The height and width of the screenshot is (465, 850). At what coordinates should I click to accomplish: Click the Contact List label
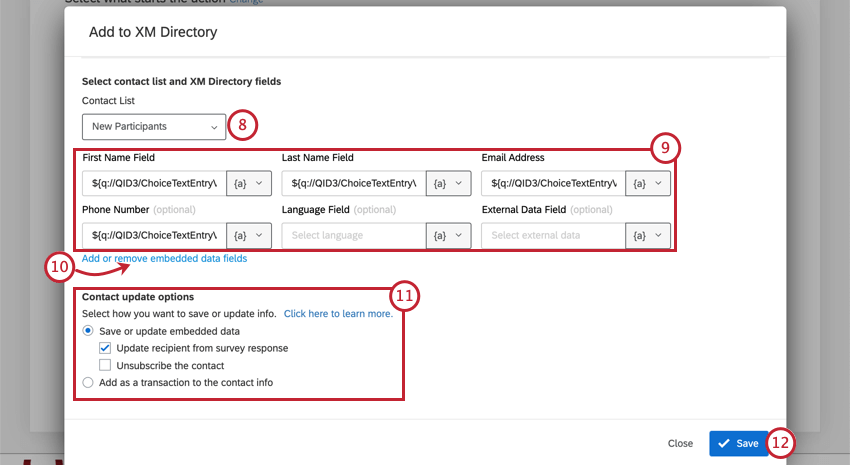click(108, 101)
